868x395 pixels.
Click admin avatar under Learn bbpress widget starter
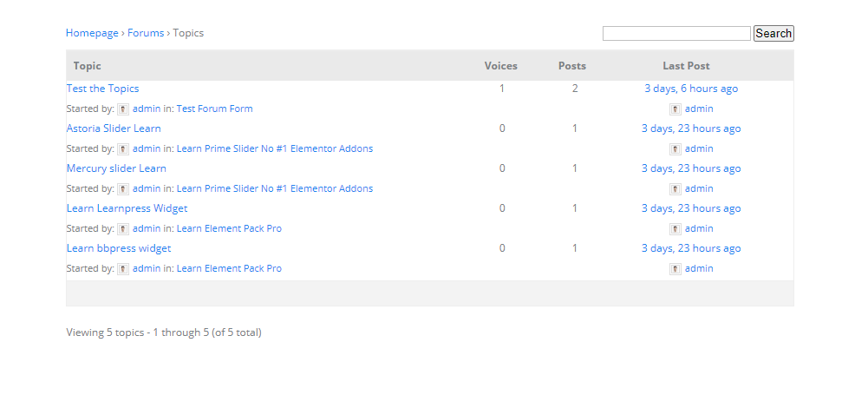(x=123, y=269)
